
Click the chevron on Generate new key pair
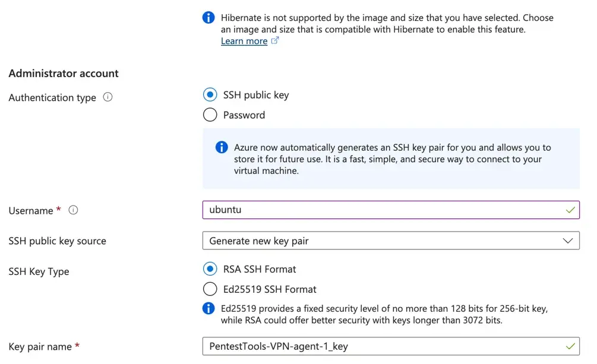coord(567,240)
